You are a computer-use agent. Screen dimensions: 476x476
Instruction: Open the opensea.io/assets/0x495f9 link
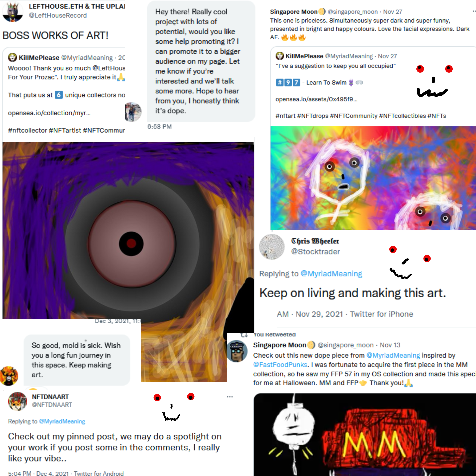point(316,99)
